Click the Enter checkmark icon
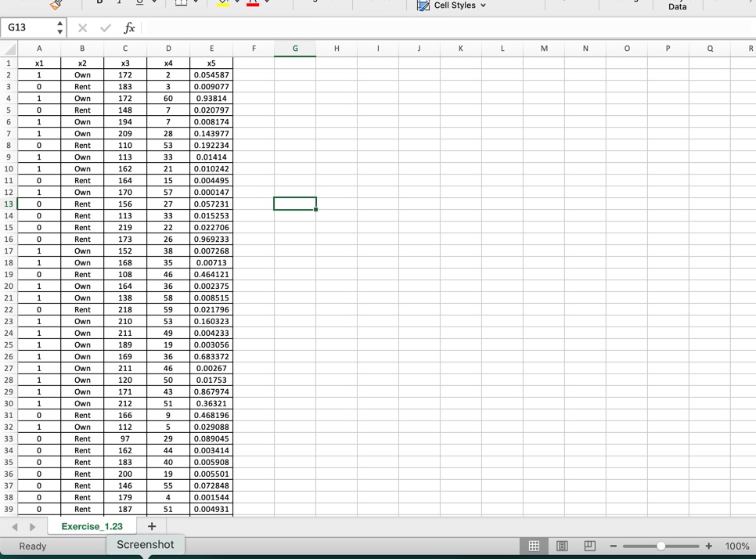 coord(106,28)
